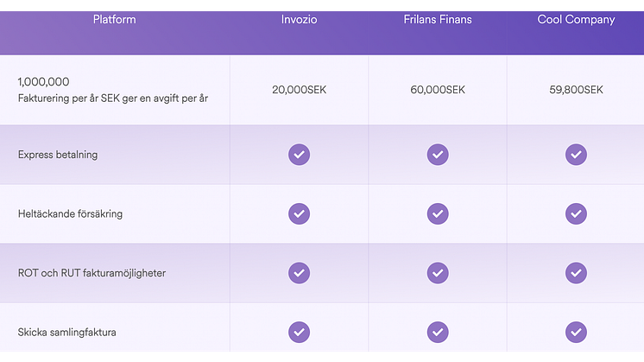Select the Frilans Finans column header
Image resolution: width=644 pixels, height=362 pixels.
click(x=438, y=19)
